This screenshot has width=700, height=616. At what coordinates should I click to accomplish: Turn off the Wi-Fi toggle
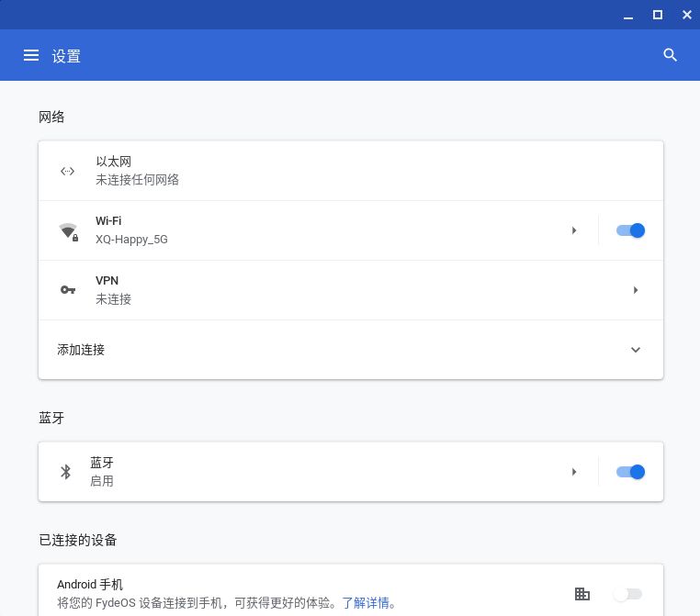tap(630, 230)
